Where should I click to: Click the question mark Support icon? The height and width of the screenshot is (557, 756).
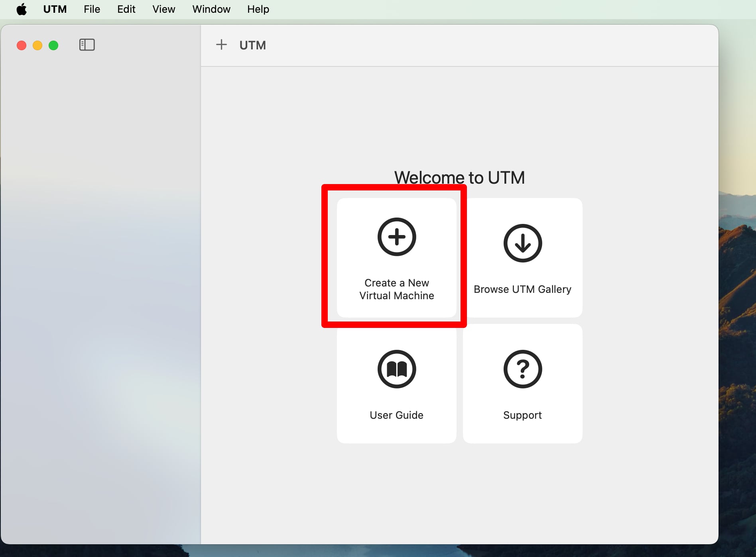click(x=522, y=369)
